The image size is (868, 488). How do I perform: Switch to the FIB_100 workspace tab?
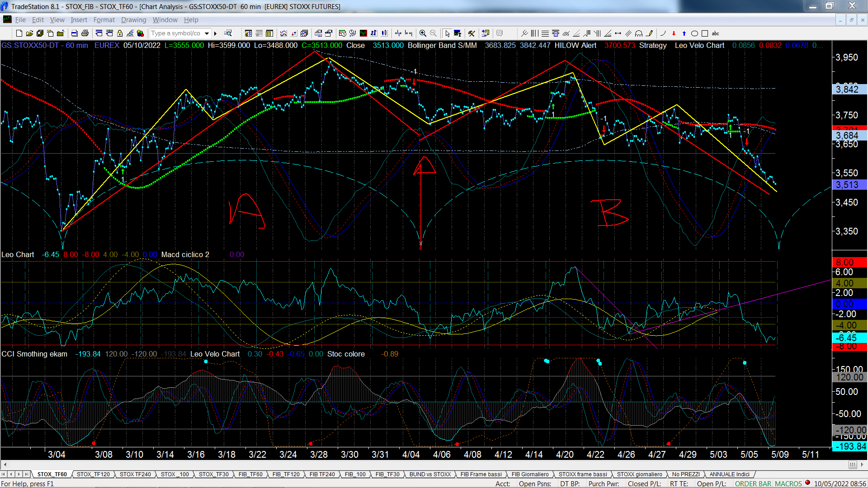click(x=355, y=474)
